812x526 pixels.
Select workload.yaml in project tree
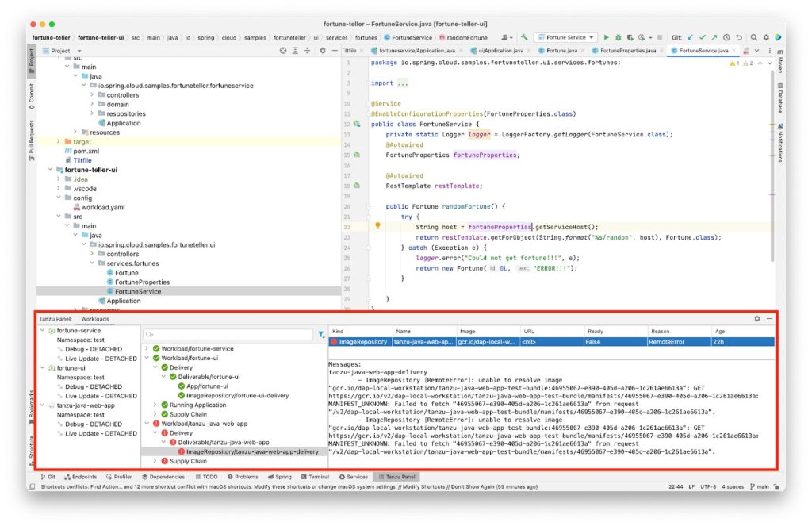[x=103, y=207]
